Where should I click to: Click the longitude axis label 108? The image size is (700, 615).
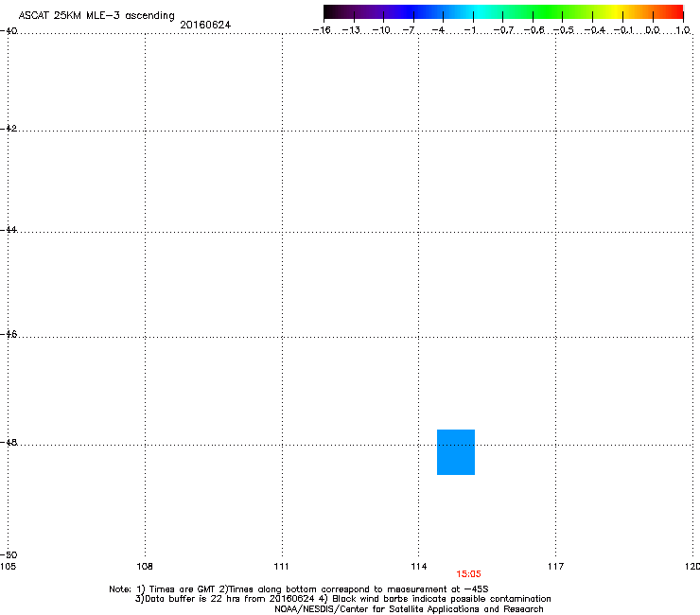(x=145, y=567)
